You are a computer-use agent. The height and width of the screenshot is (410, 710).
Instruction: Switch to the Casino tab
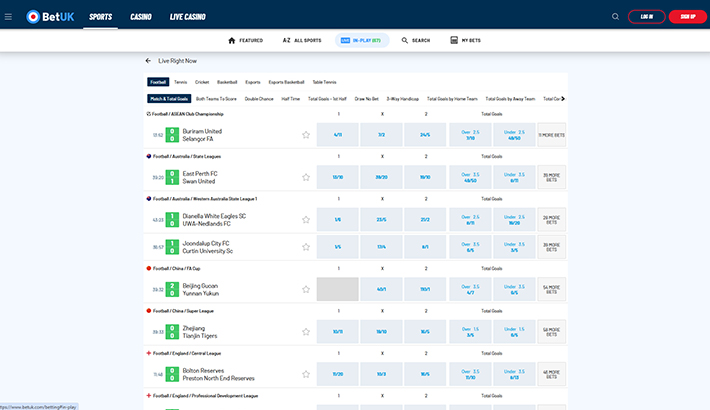tap(141, 17)
